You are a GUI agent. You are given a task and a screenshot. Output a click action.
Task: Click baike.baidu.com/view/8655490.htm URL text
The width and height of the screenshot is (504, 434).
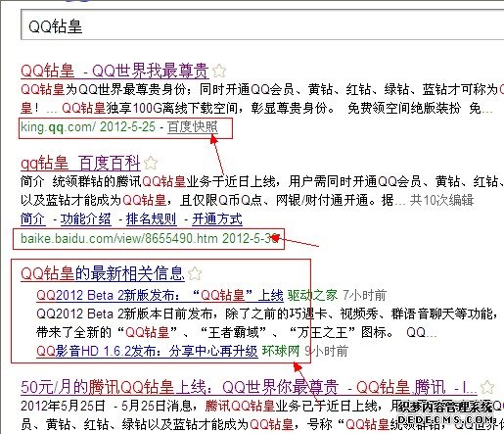tap(118, 238)
